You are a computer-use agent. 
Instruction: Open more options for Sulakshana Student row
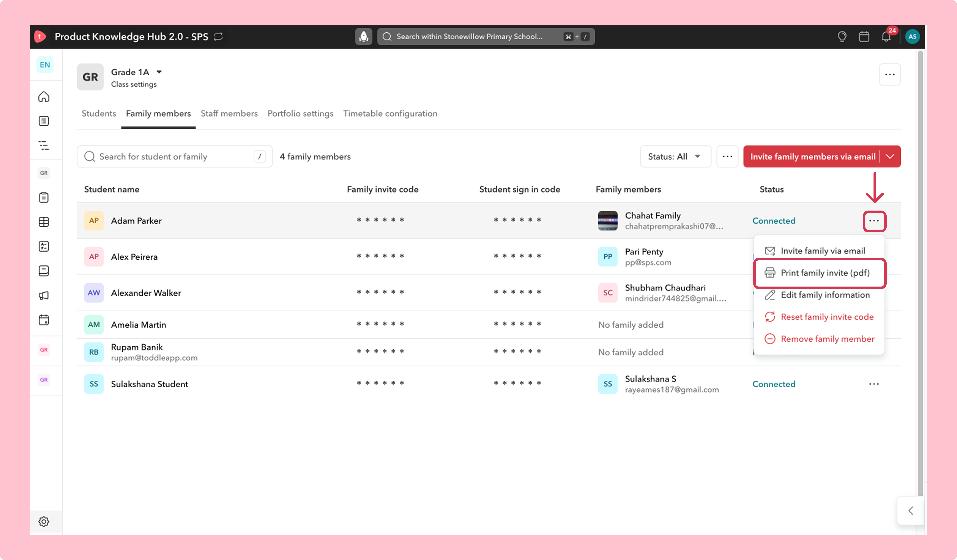874,384
